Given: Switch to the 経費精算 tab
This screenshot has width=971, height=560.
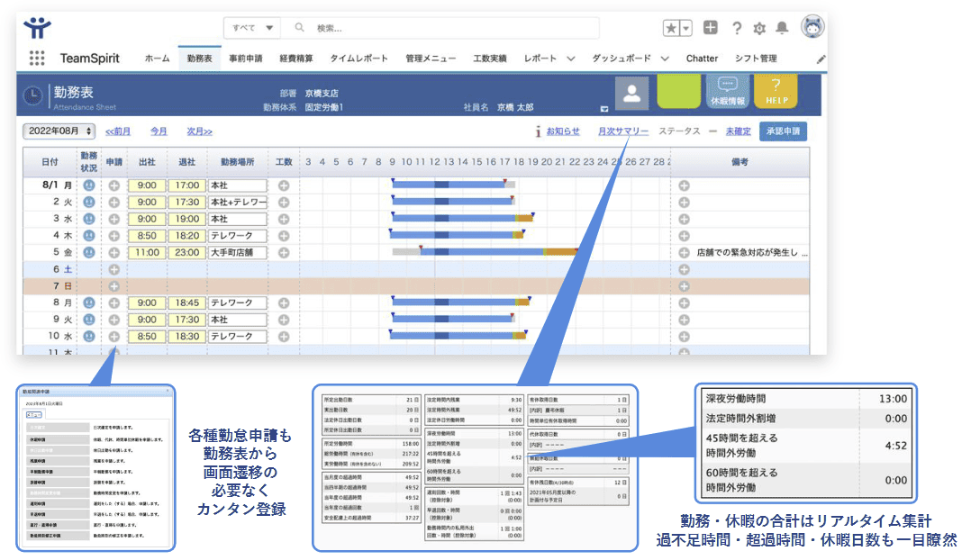Looking at the screenshot, I should coord(296,59).
